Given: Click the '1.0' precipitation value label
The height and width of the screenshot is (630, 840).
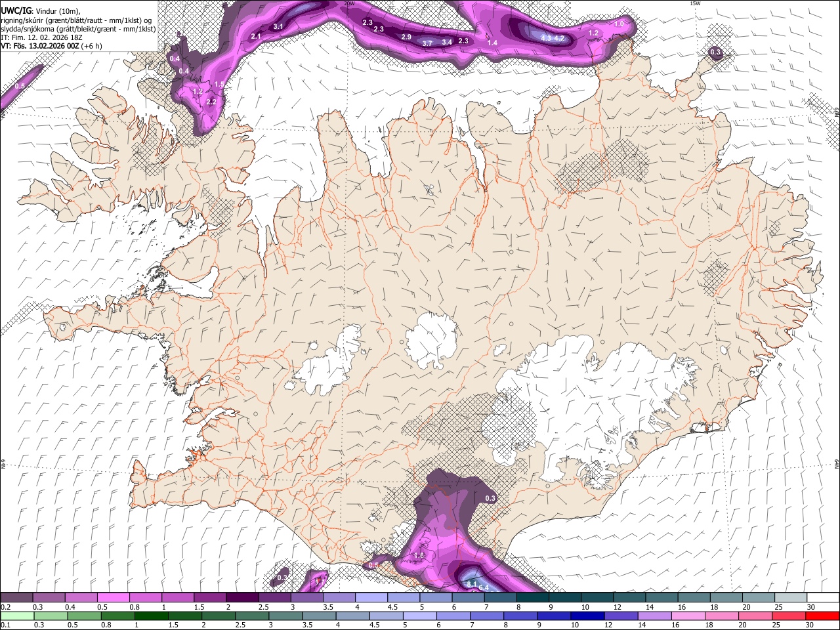Looking at the screenshot, I should (x=619, y=24).
